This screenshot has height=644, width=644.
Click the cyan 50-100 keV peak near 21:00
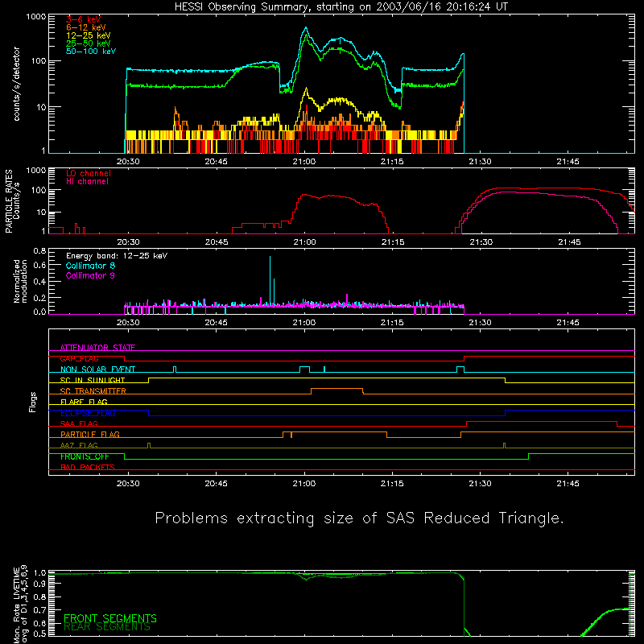(x=306, y=28)
